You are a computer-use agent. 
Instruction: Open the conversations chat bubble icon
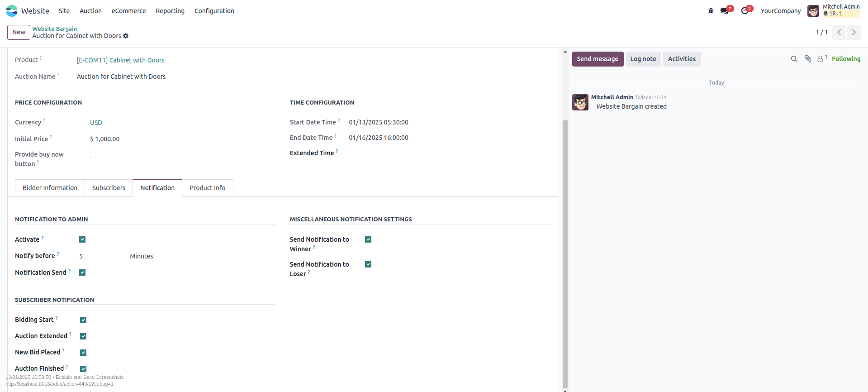(x=725, y=11)
